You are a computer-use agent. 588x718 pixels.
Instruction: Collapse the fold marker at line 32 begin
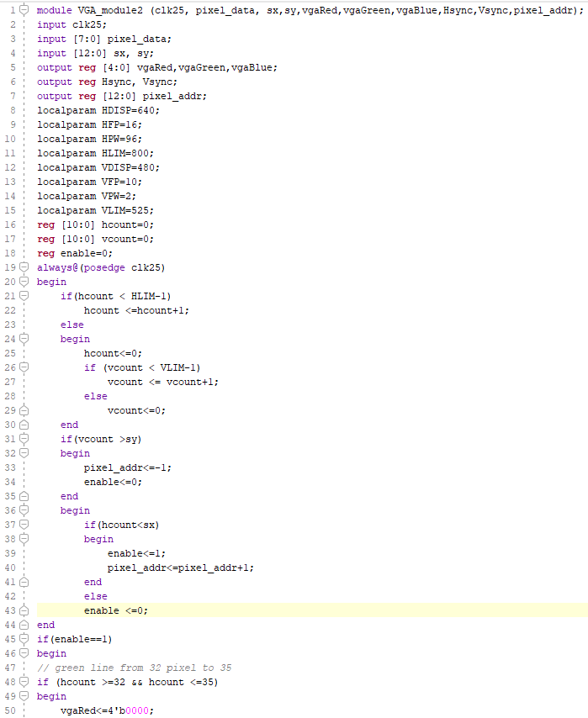24,453
